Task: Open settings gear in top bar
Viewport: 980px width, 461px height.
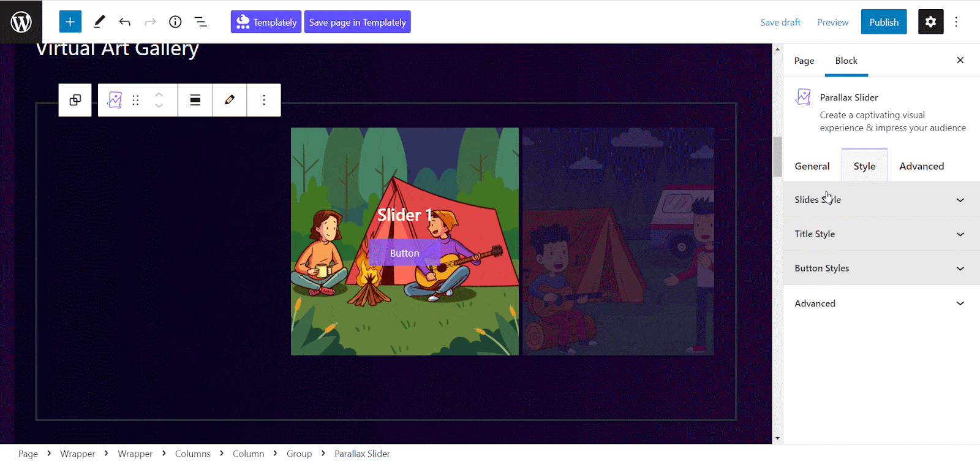Action: pyautogui.click(x=930, y=22)
